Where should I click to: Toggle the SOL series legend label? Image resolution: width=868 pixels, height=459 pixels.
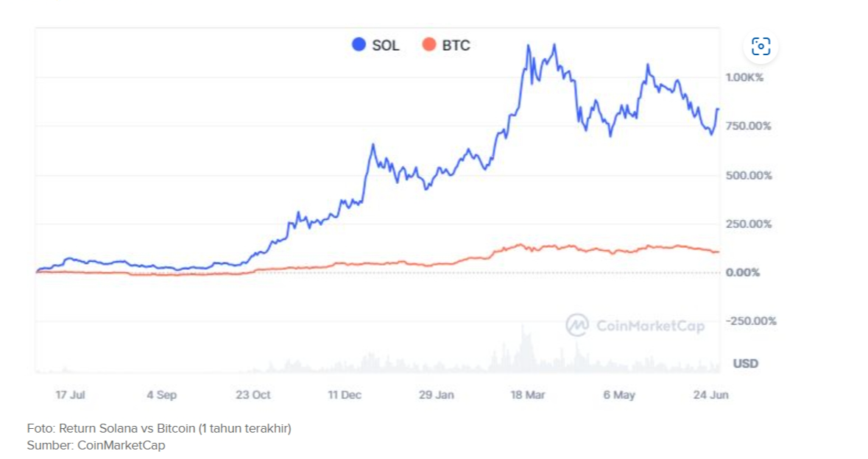coord(386,46)
